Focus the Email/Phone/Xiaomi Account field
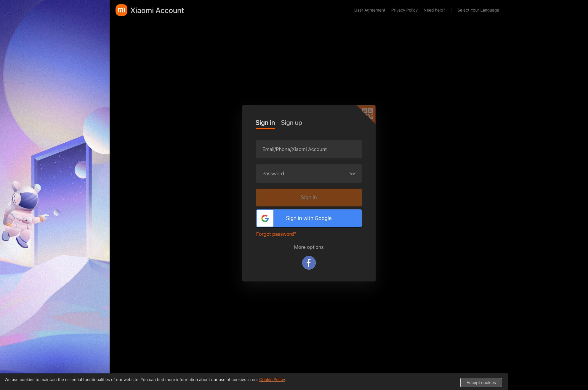 309,149
